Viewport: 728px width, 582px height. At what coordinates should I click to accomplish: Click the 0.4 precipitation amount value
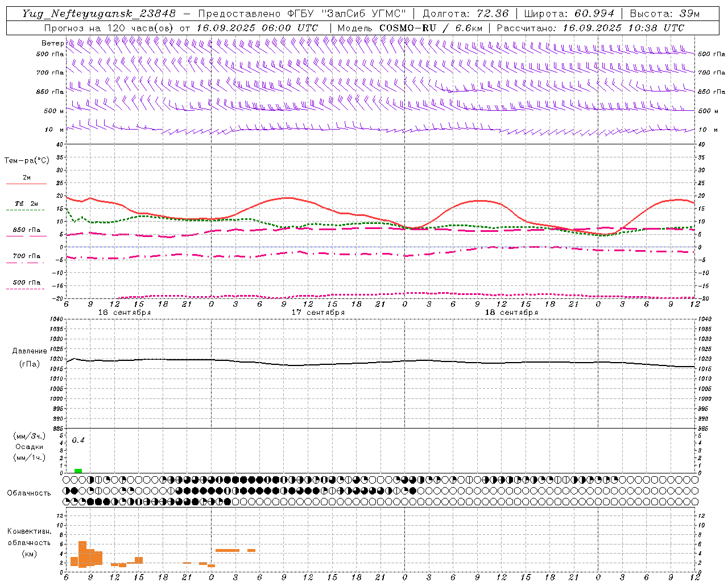(78, 440)
